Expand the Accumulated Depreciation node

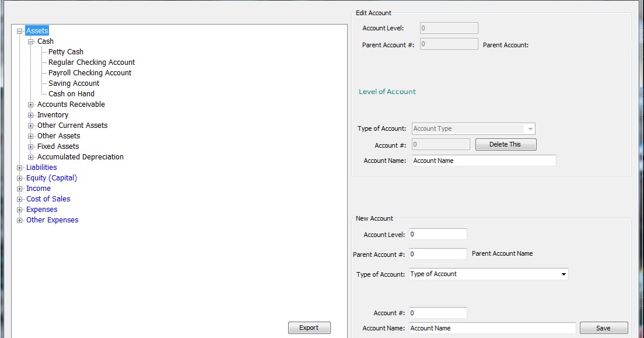point(30,157)
